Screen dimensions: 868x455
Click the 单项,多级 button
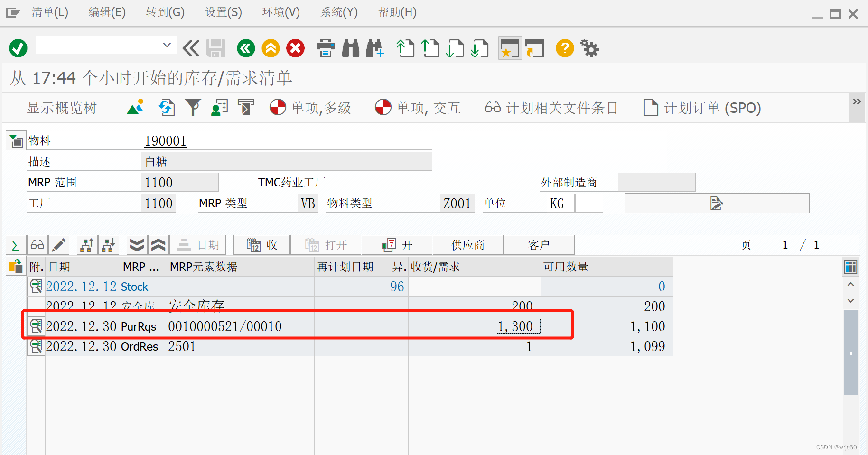[310, 108]
